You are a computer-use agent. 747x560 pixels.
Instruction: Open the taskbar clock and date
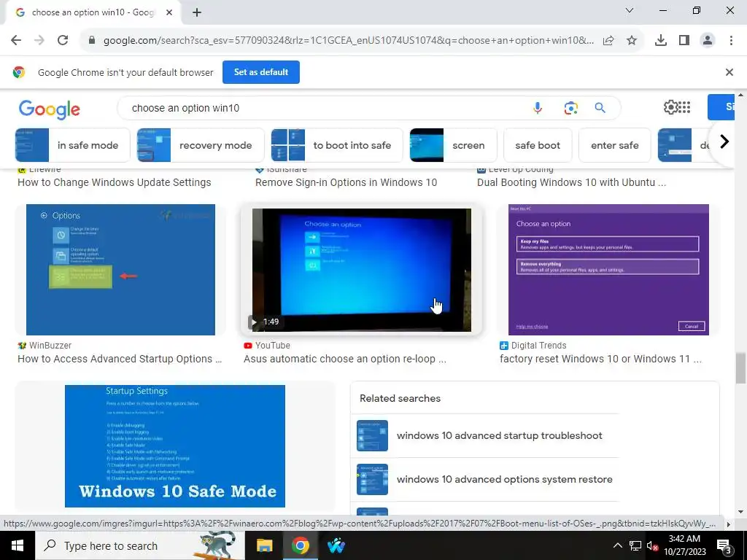(684, 545)
